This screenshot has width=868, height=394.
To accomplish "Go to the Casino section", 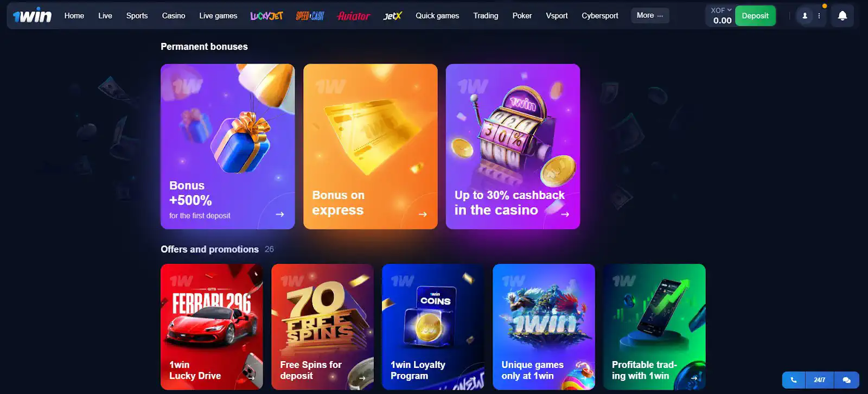I will [174, 16].
